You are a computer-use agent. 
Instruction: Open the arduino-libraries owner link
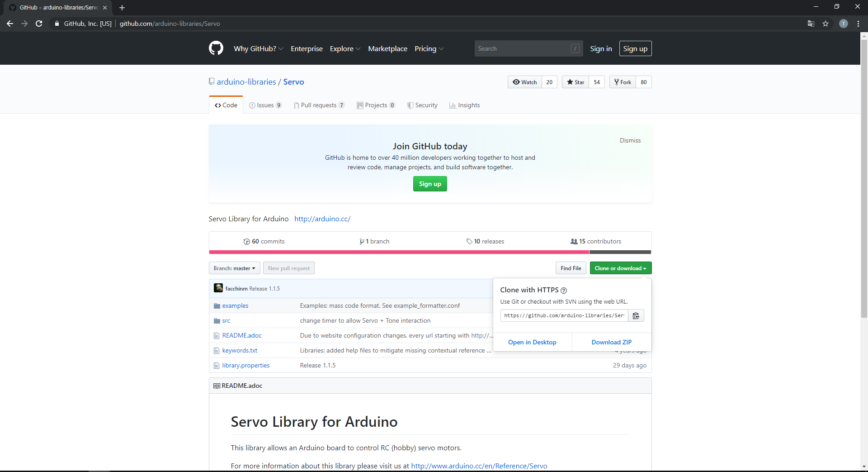[x=246, y=82]
